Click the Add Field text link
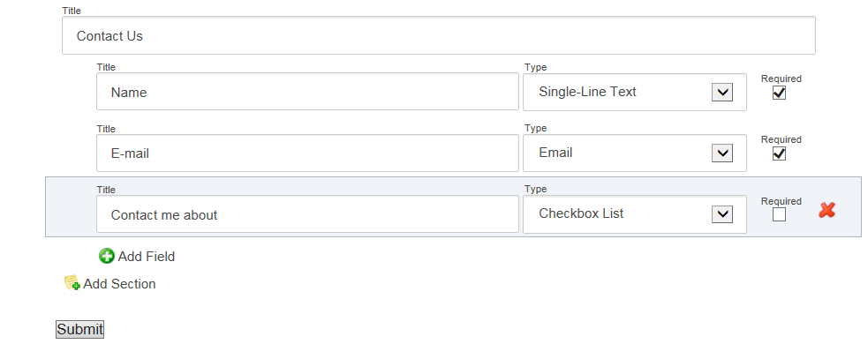Viewport: 868px width, 344px height. pos(147,257)
